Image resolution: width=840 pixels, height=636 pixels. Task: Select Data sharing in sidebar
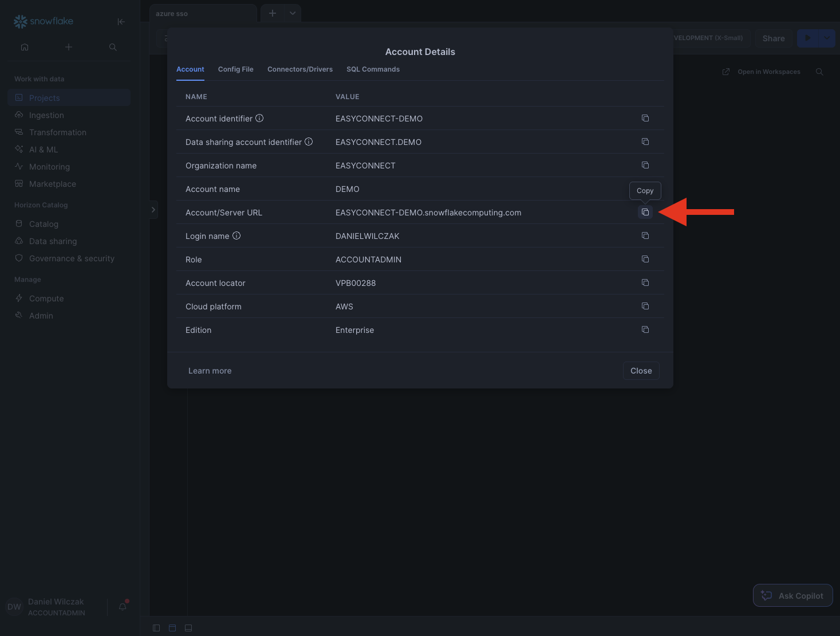(53, 241)
